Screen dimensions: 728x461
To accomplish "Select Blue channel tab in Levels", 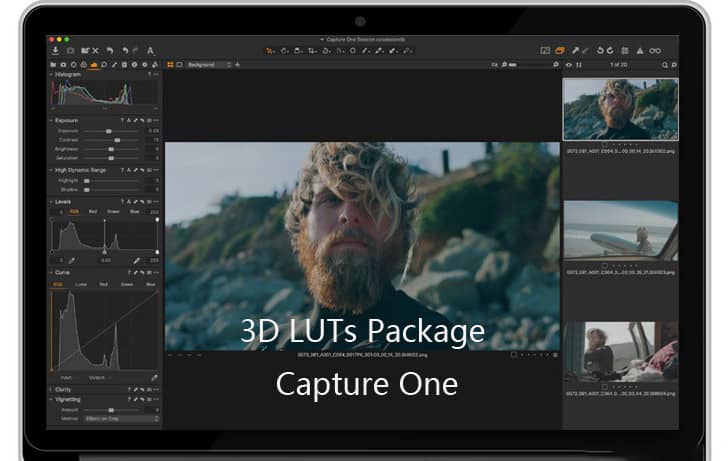I will 135,212.
